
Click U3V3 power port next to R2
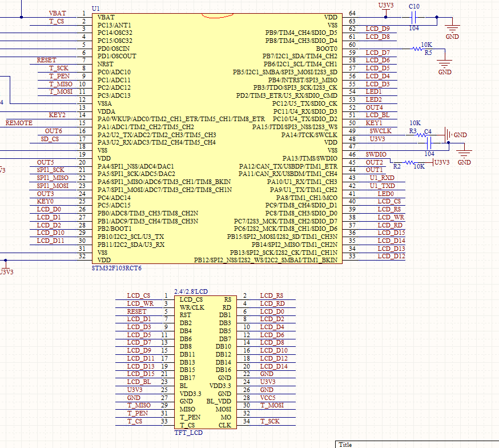point(441,162)
